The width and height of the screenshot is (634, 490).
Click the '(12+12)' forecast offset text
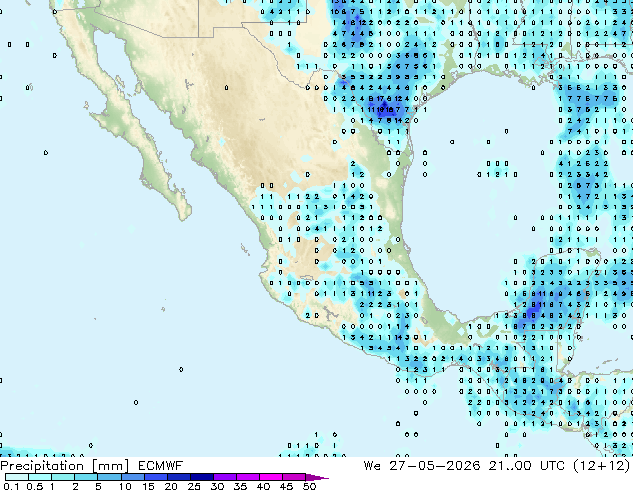click(602, 466)
